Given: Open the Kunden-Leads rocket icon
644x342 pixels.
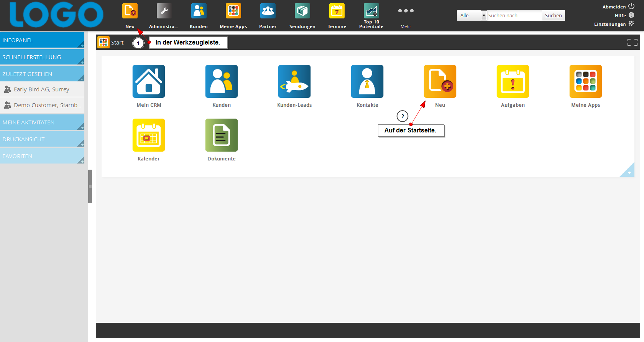Looking at the screenshot, I should tap(294, 81).
